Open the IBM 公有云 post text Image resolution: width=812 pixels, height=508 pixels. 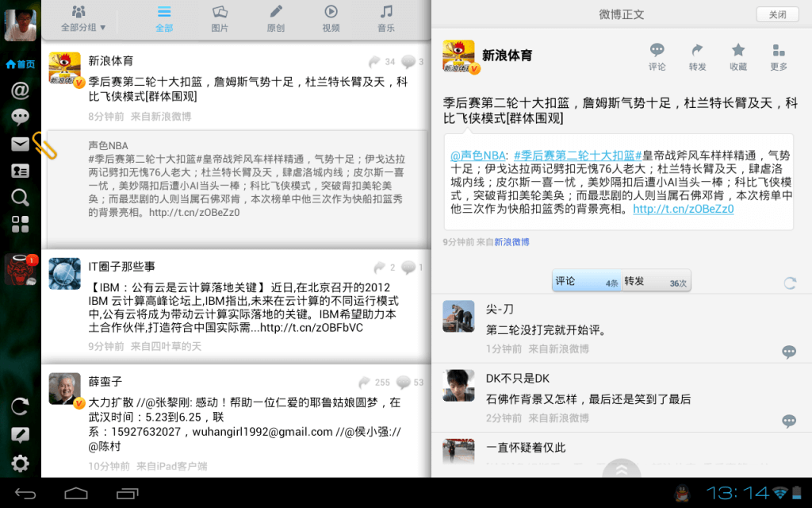(x=243, y=307)
